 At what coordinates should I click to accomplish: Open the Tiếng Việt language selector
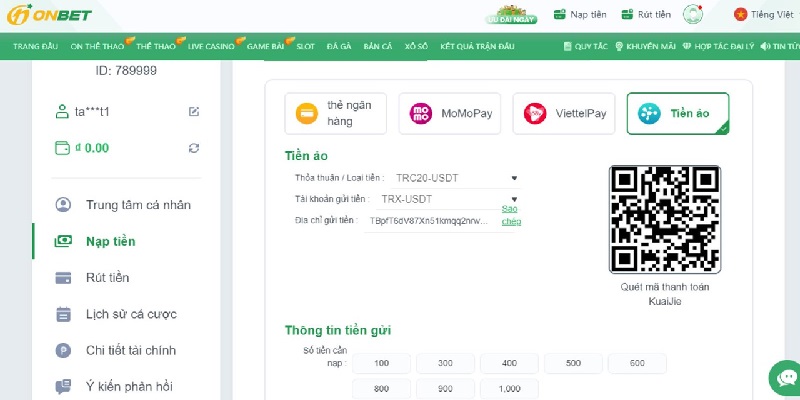(772, 14)
